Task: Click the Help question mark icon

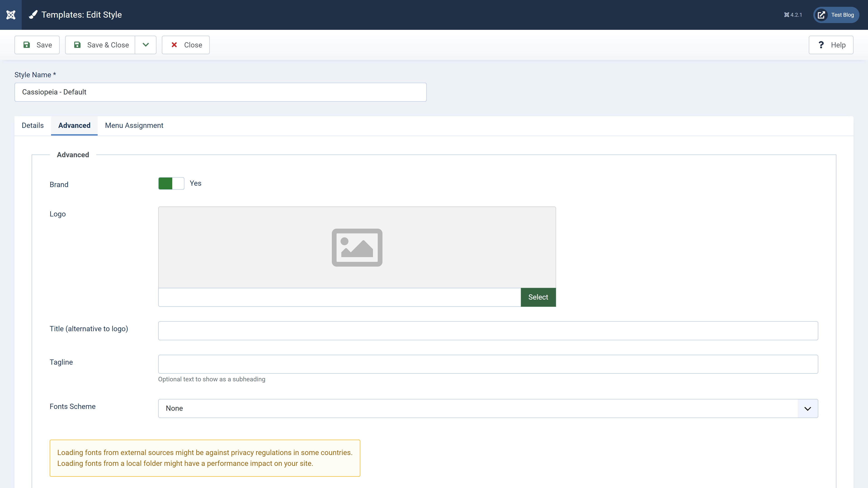Action: click(821, 45)
